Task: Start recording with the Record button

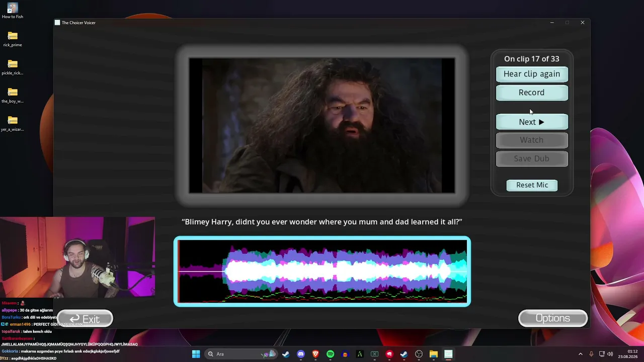Action: coord(532,93)
